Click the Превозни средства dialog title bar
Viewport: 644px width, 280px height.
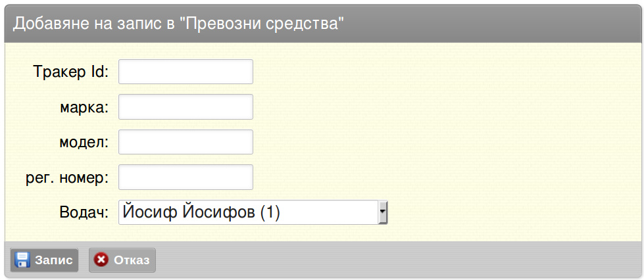tap(323, 24)
